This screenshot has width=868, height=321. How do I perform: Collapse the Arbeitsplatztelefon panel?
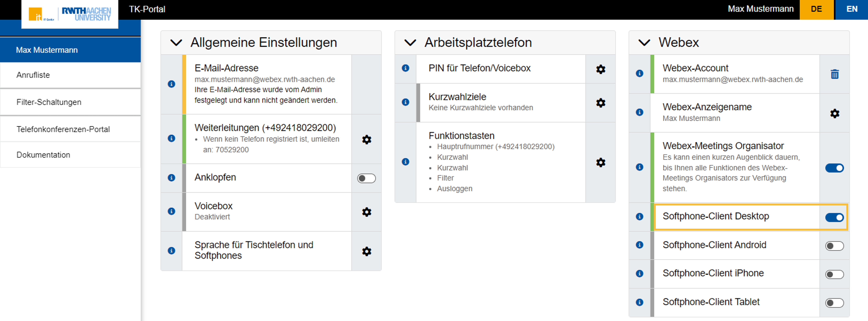tap(410, 43)
